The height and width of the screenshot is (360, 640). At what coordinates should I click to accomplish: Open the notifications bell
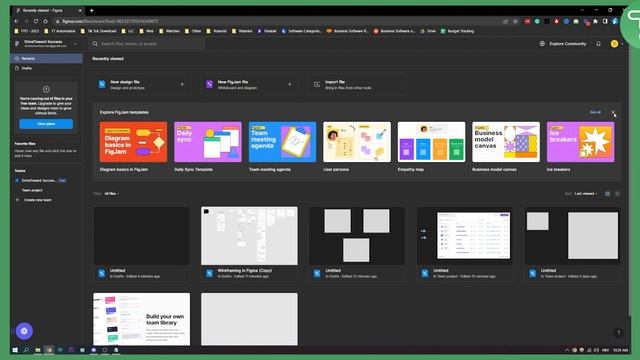[598, 44]
